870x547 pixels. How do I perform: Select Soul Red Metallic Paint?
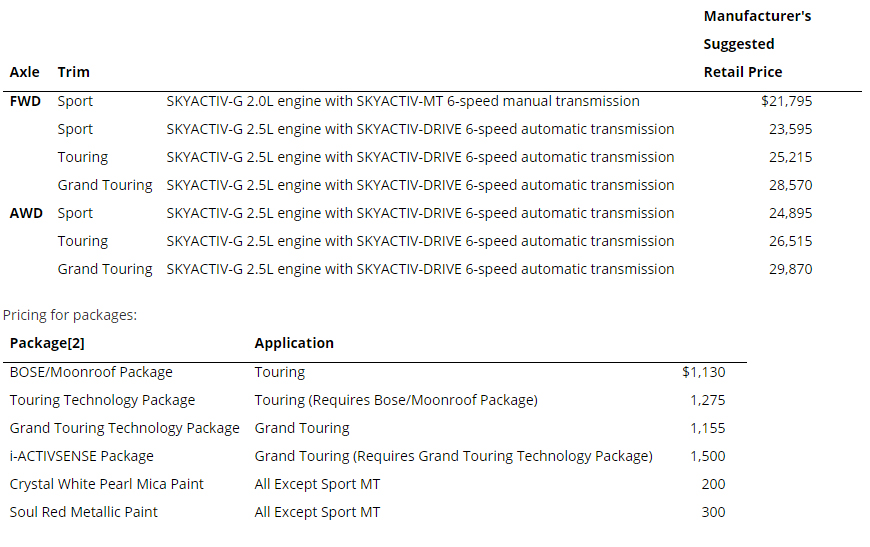[x=84, y=512]
